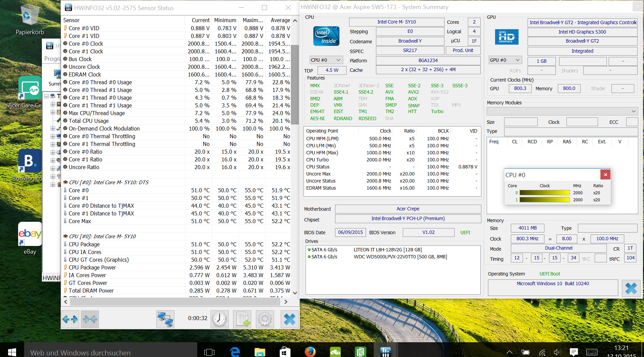Click the Acer Crepe motherboard field
Viewport: 644px width, 357px height.
pyautogui.click(x=408, y=209)
